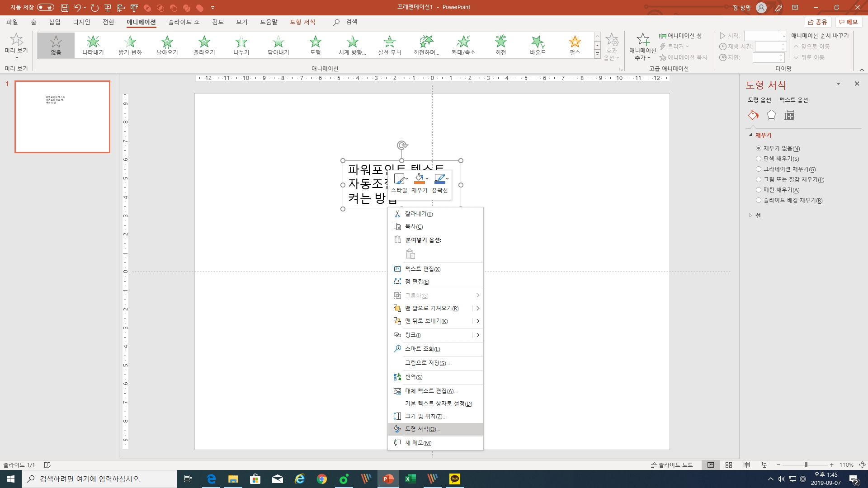Image resolution: width=868 pixels, height=488 pixels.
Task: Select the slide 1 thumbnail
Action: coord(62,117)
